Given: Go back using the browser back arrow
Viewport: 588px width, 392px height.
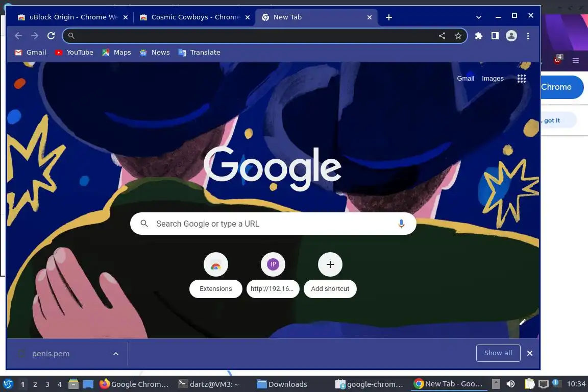Looking at the screenshot, I should point(18,36).
